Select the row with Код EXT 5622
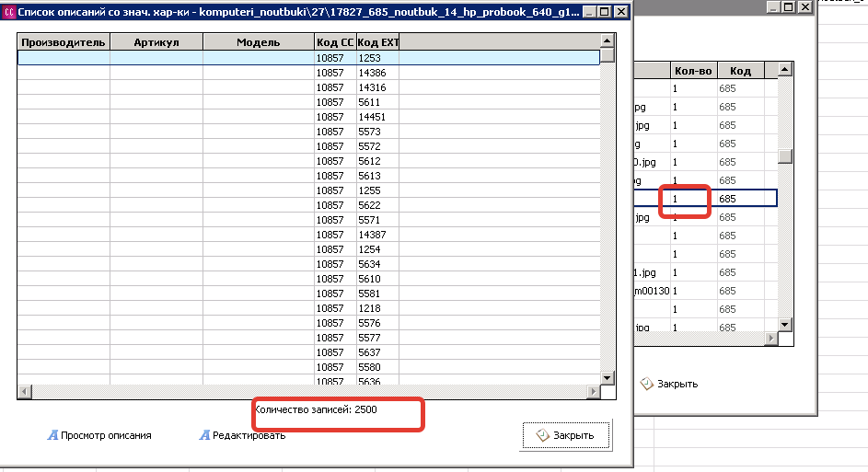Viewport: 868px width, 472px height. click(x=309, y=205)
